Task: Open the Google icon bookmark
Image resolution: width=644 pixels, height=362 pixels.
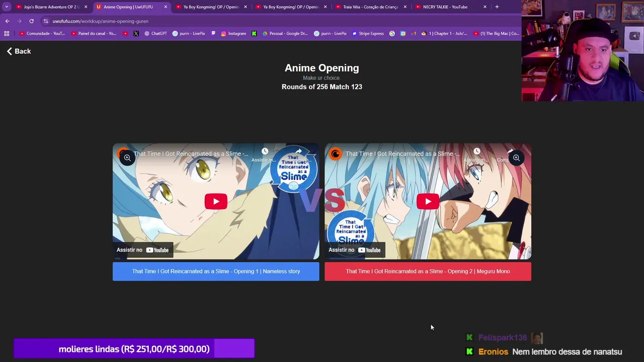Action: (392, 34)
